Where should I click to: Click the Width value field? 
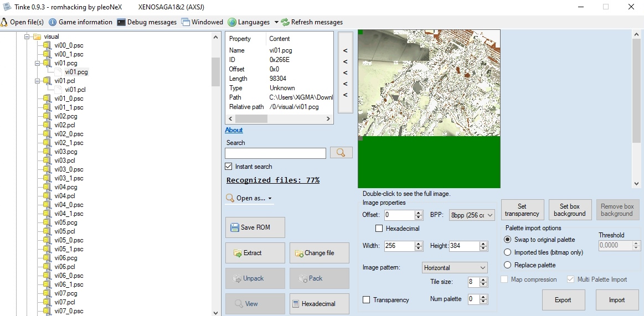[x=399, y=246]
